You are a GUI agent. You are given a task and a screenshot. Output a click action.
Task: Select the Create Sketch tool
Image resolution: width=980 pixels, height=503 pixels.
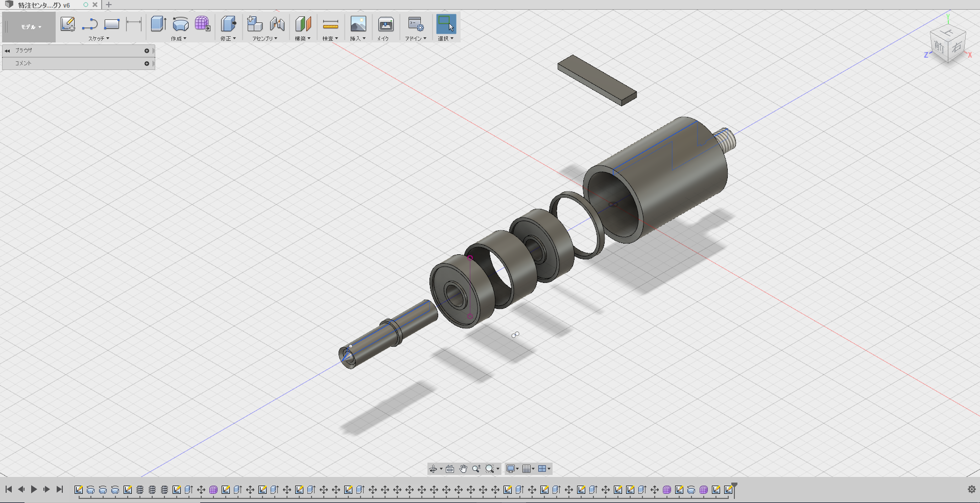[x=67, y=24]
